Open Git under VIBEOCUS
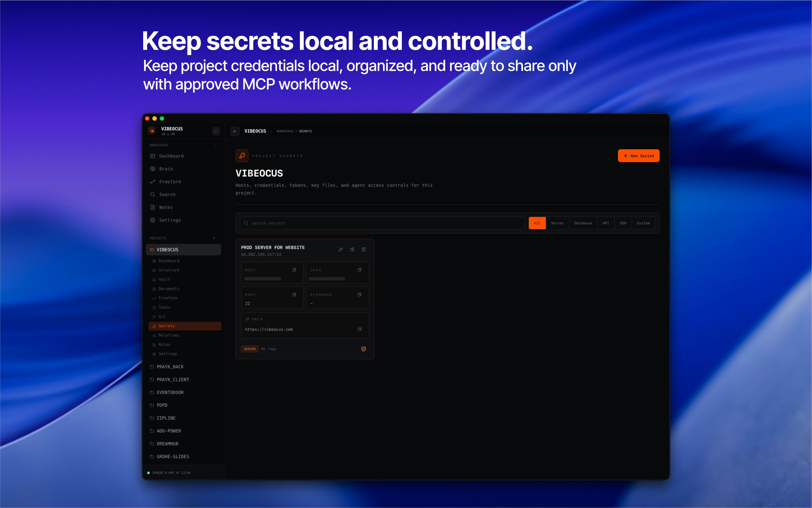This screenshot has width=812, height=508. 185,316
